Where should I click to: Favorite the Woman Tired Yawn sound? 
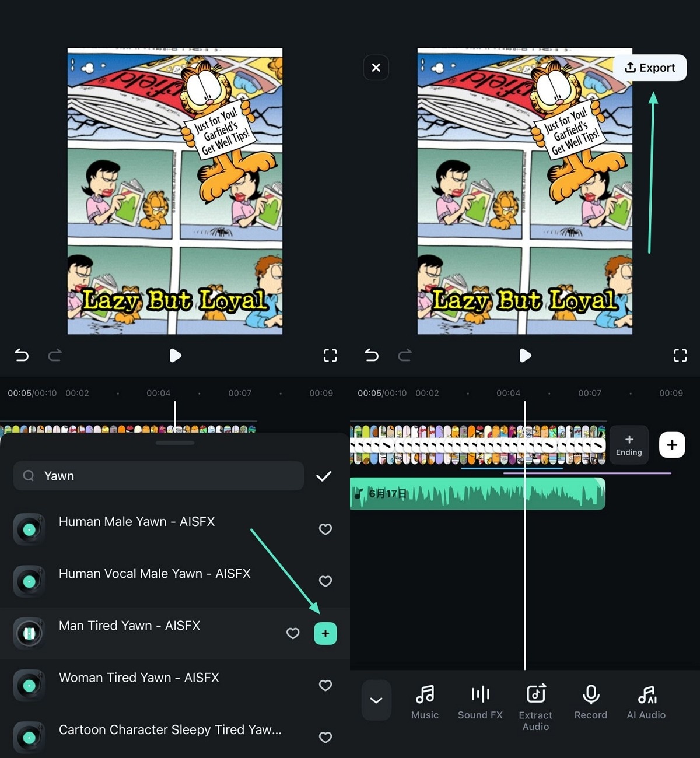point(325,685)
